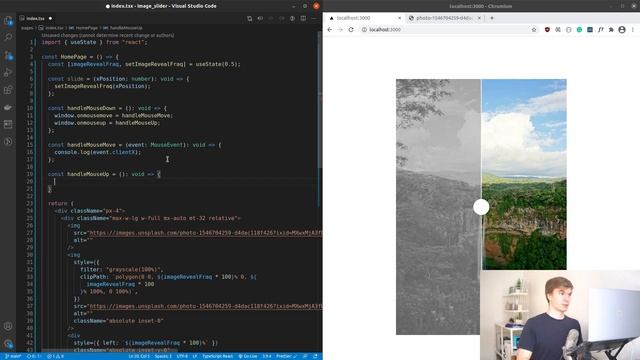Open the Manage gear menu in VS Code
Viewport: 640px width, 360px height.
pos(8,344)
